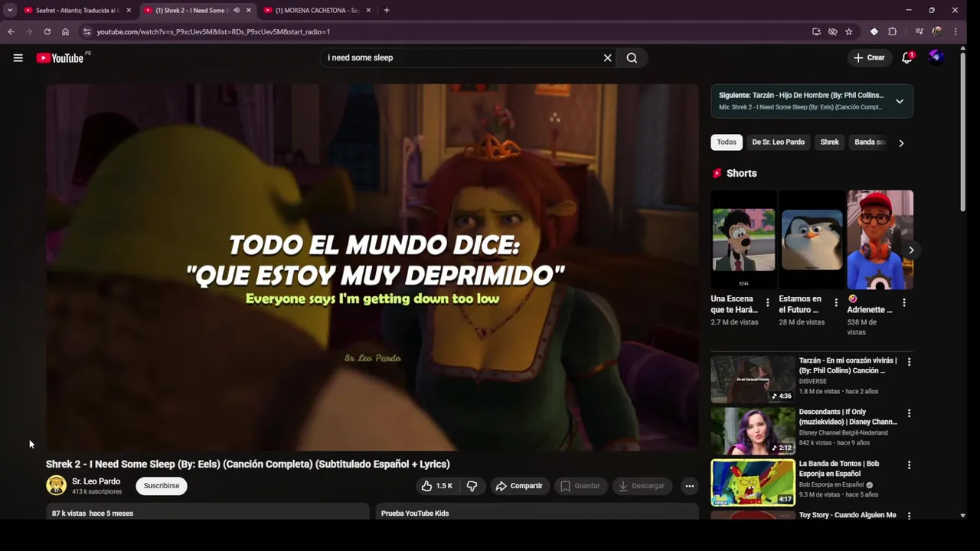The height and width of the screenshot is (551, 980).
Task: Click the install app icon in address bar
Action: click(816, 31)
